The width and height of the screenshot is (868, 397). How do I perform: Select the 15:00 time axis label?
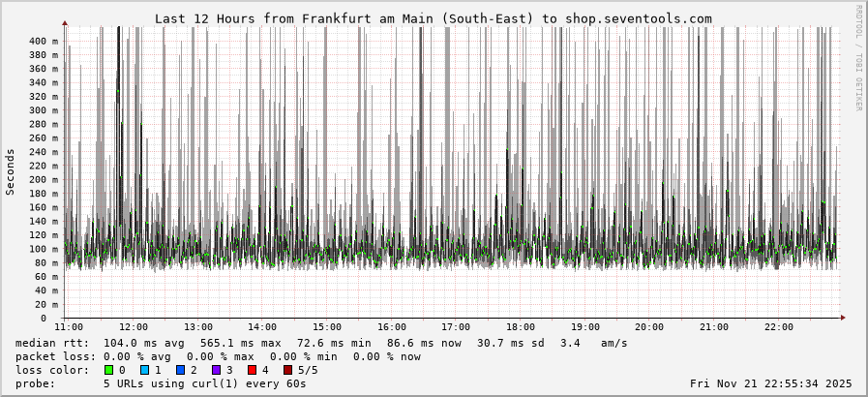[x=327, y=327]
